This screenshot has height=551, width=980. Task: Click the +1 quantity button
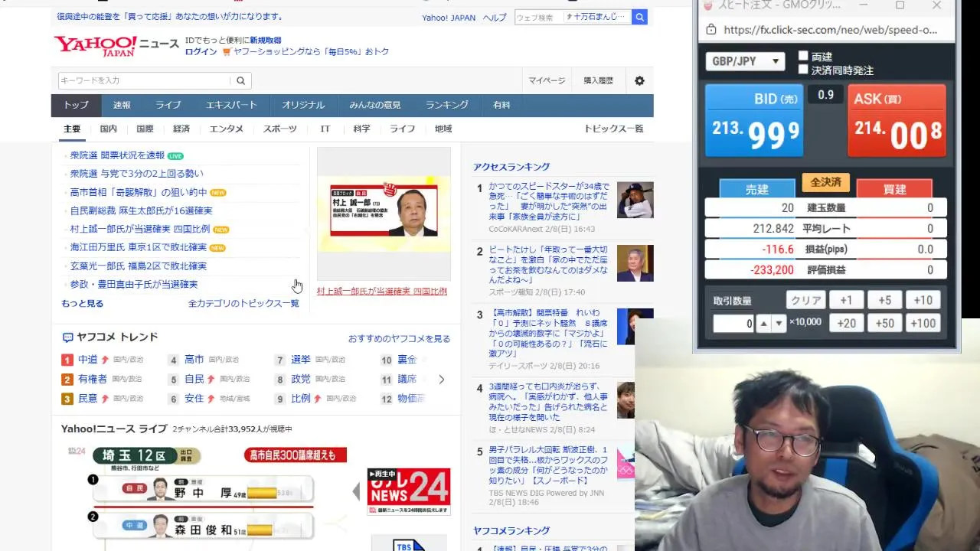pyautogui.click(x=846, y=300)
